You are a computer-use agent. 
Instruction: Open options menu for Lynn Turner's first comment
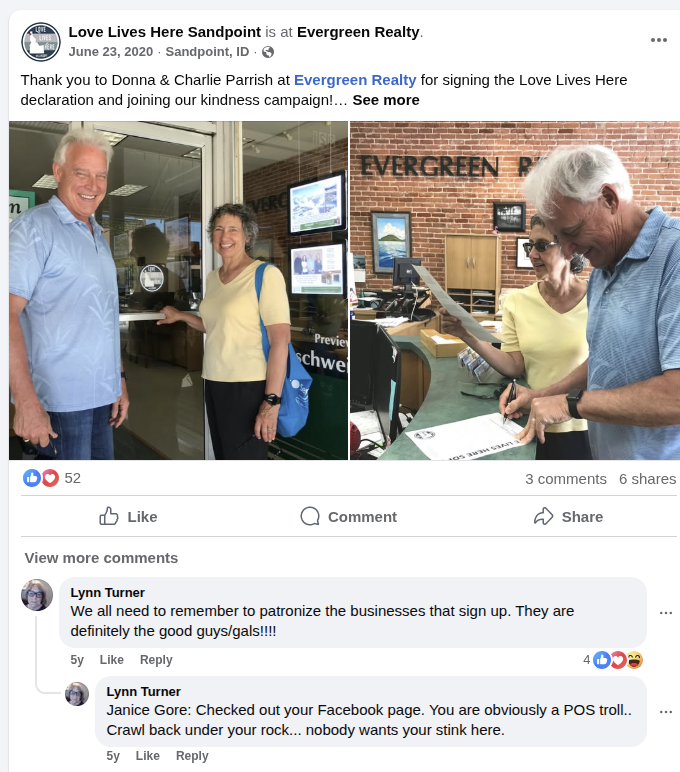pyautogui.click(x=666, y=613)
